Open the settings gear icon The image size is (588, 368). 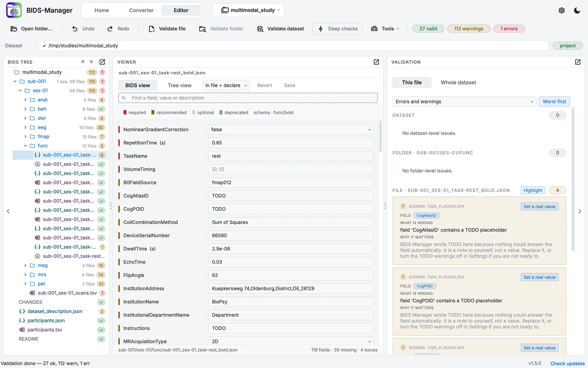562,10
